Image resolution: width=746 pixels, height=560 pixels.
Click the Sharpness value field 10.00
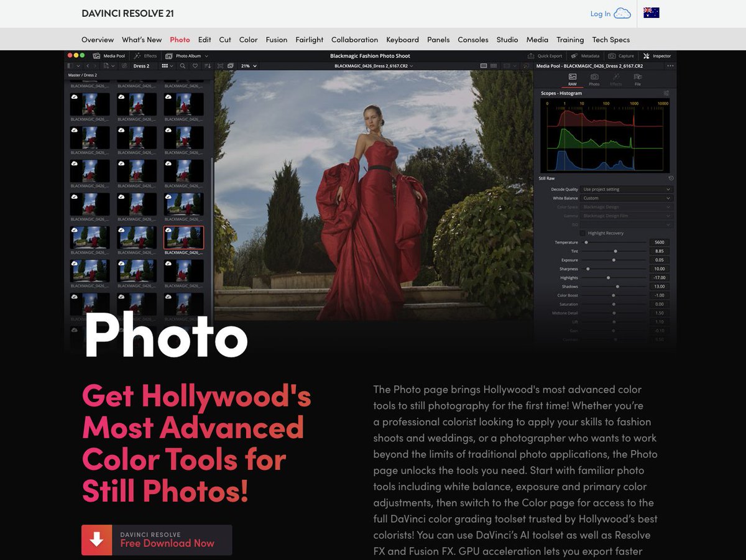click(x=659, y=269)
